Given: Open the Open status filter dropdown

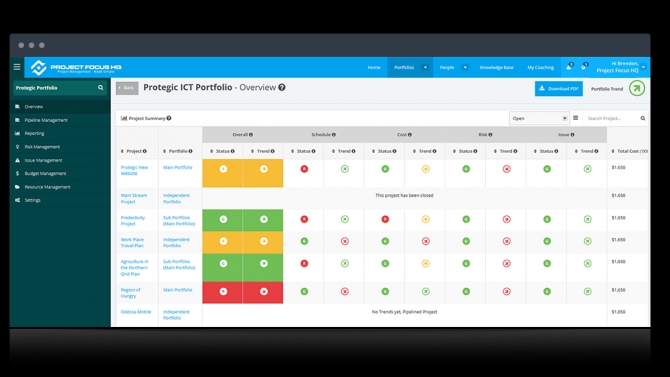Looking at the screenshot, I should 539,118.
